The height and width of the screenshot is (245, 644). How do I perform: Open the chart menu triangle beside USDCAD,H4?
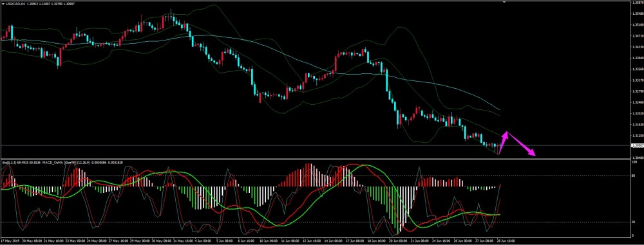point(3,3)
